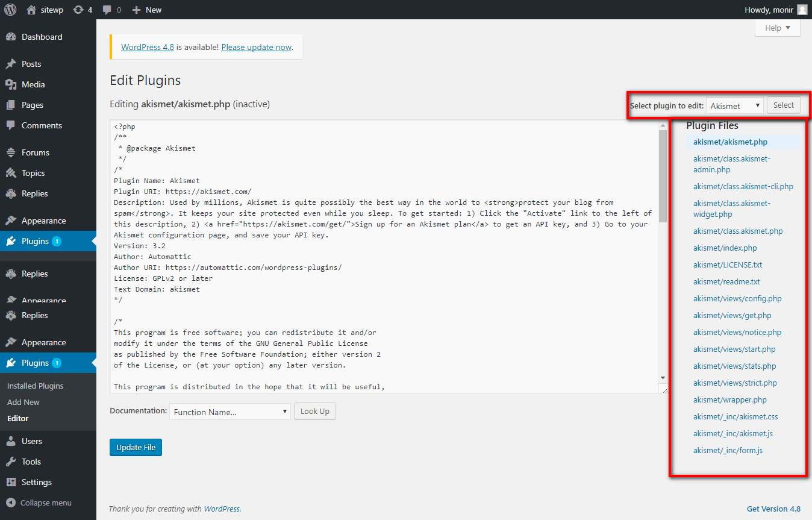Screen dimensions: 812x520
Task: Open the sitewp home icon link
Action: click(x=45, y=10)
